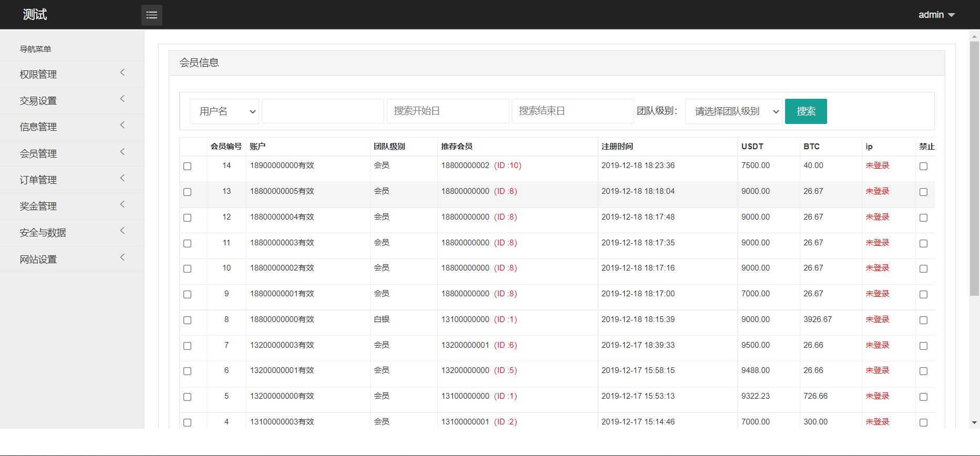The height and width of the screenshot is (456, 980).
Task: Open the 请选择团队级别 dropdown
Action: click(734, 111)
